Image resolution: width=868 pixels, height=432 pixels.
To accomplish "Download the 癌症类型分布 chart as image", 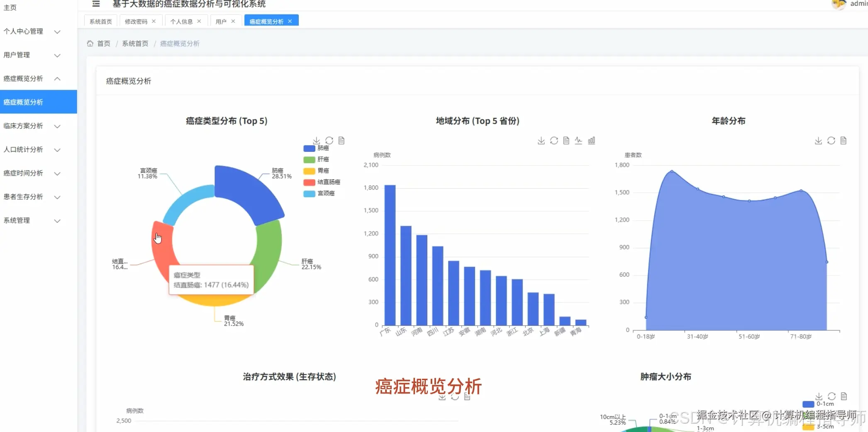I will [317, 140].
